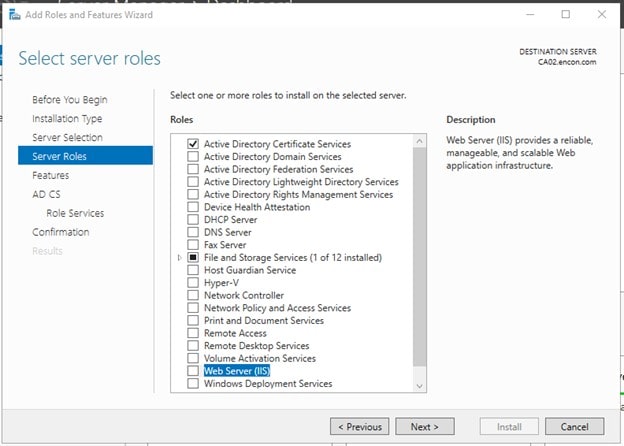Click the wizard icon in title bar
Image resolution: width=624 pixels, height=446 pixels.
14,15
